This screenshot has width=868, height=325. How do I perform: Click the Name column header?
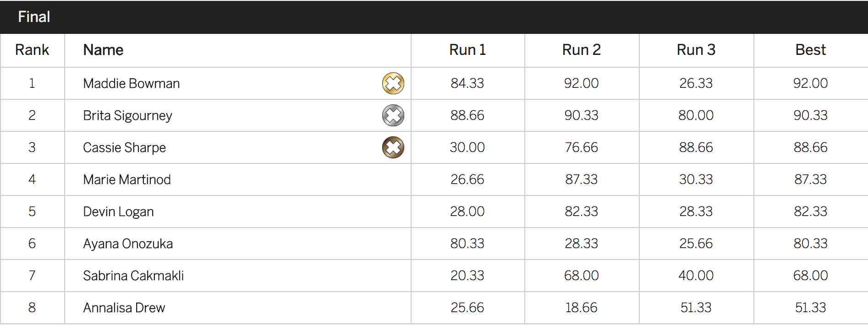pos(103,50)
